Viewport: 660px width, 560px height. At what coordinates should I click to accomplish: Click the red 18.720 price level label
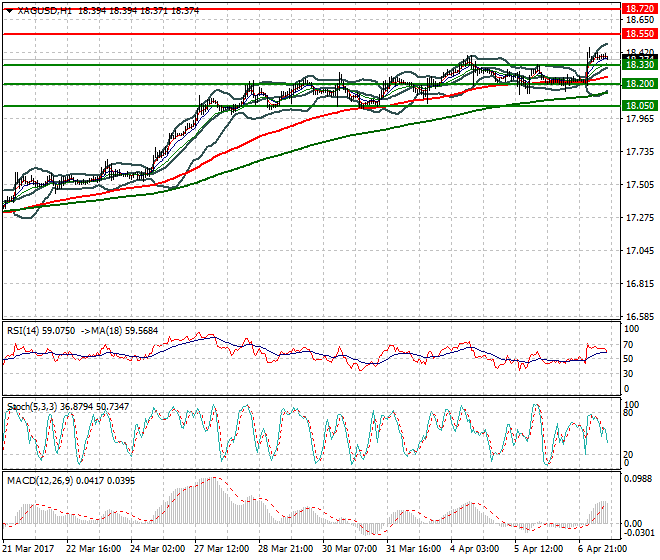(639, 8)
